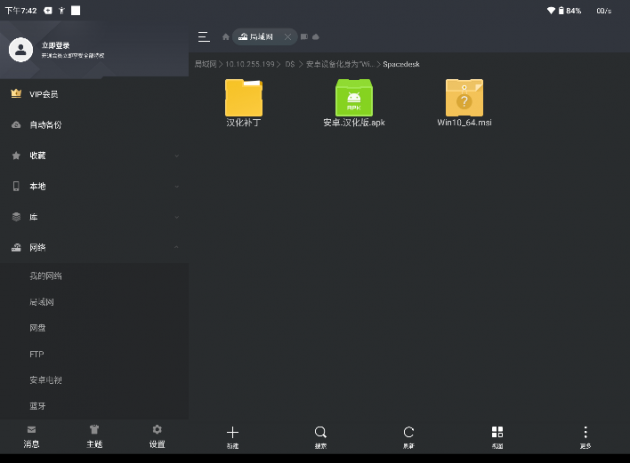Open 消息 messages envelope icon

click(x=31, y=434)
